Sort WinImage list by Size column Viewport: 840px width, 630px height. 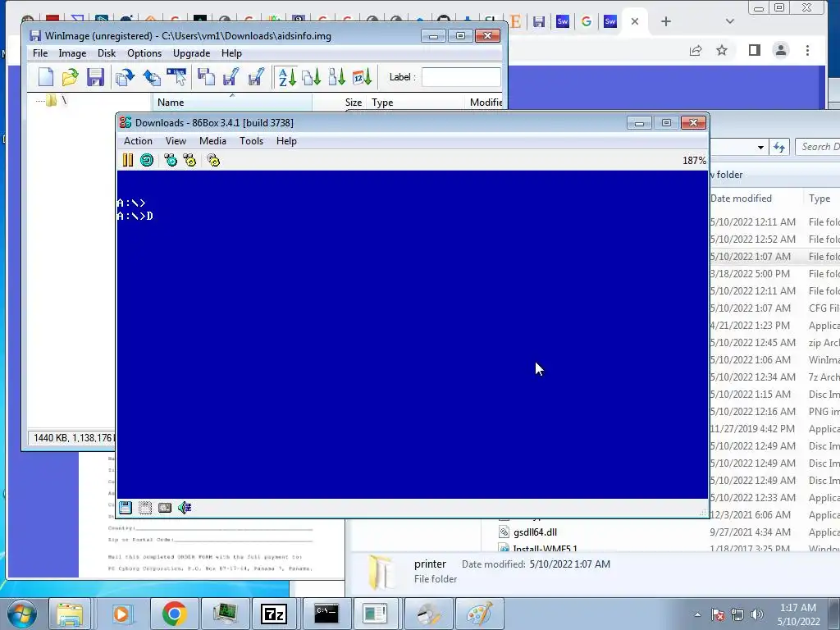click(x=340, y=103)
